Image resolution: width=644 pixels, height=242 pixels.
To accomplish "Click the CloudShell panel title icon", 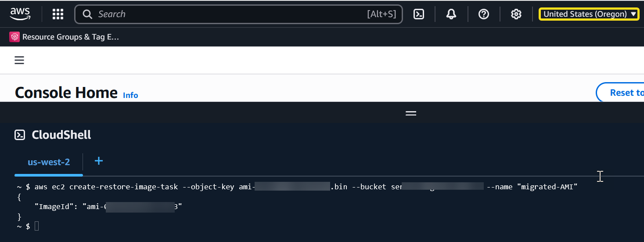I will [x=20, y=135].
